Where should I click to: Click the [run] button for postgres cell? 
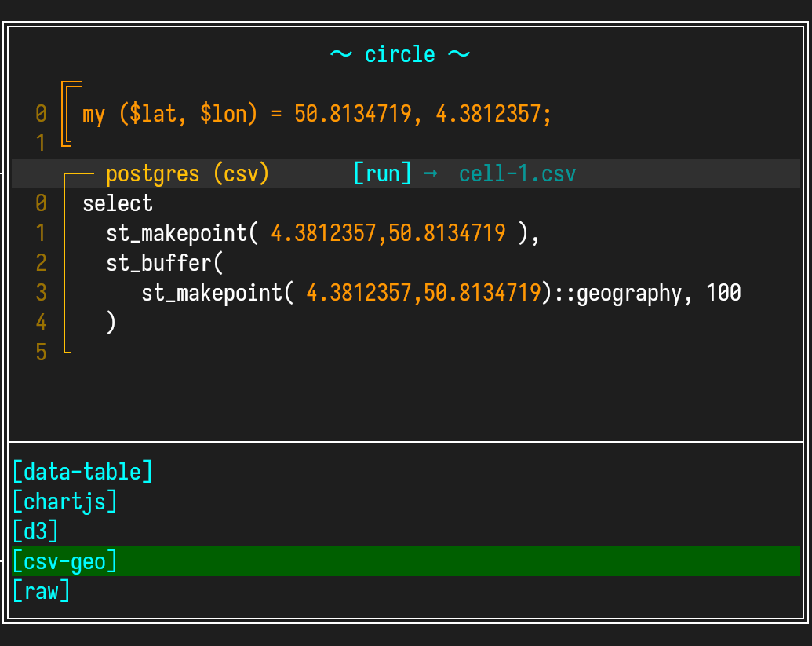point(382,173)
